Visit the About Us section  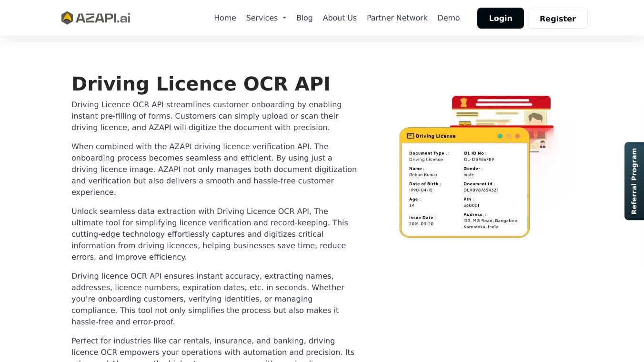tap(340, 18)
